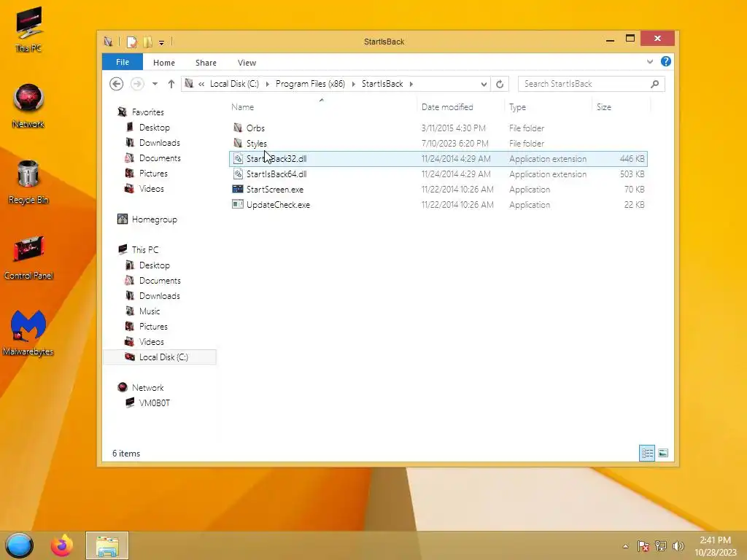Click Program Files (x86) breadcrumb
The width and height of the screenshot is (747, 560).
coord(310,84)
